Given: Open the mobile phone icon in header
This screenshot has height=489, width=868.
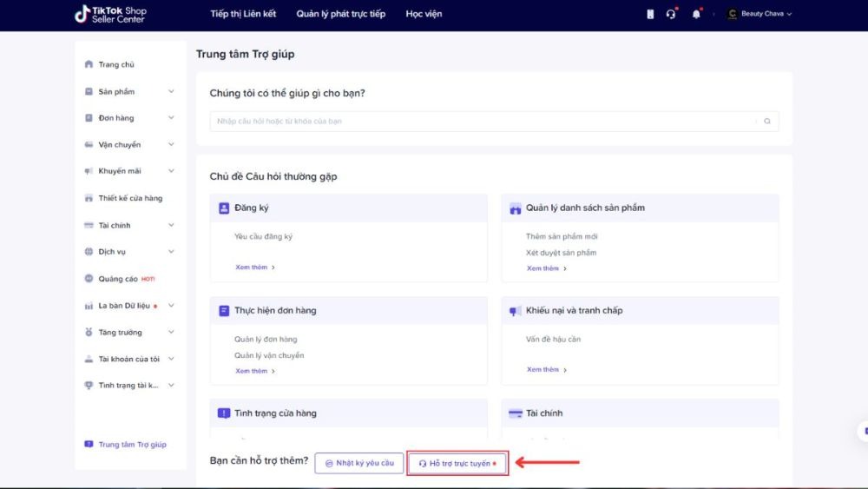Looking at the screenshot, I should click(x=650, y=14).
